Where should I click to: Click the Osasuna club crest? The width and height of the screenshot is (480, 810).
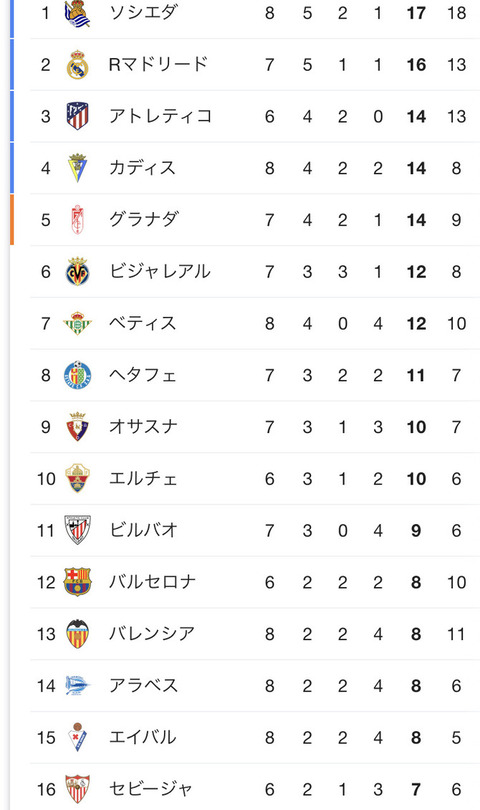[x=78, y=427]
